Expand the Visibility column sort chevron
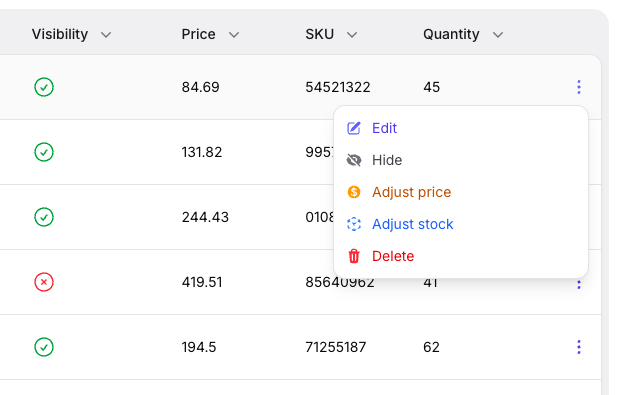Viewport: 618px width, 395px height. [x=106, y=35]
